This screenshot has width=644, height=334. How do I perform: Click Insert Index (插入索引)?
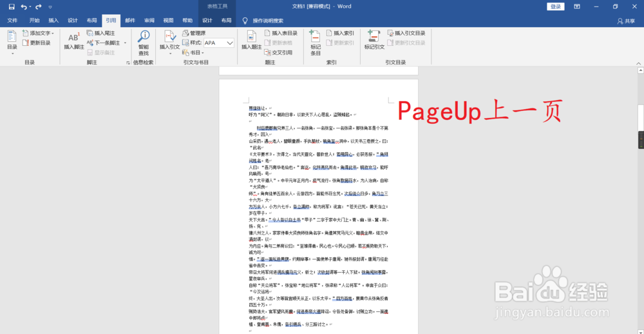(x=340, y=33)
